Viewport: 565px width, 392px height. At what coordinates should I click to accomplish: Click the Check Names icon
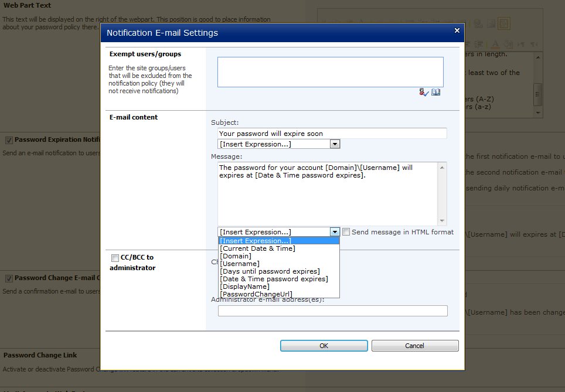click(x=424, y=93)
